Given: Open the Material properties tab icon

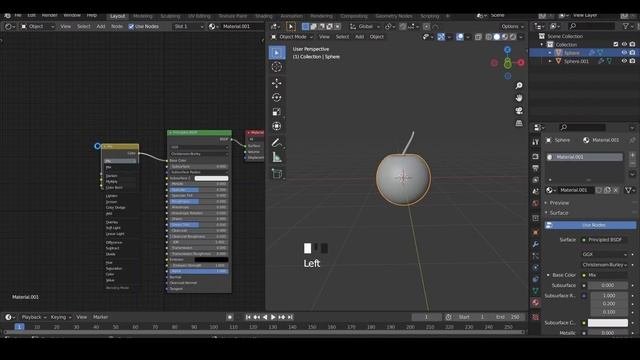Looking at the screenshot, I should [536, 302].
